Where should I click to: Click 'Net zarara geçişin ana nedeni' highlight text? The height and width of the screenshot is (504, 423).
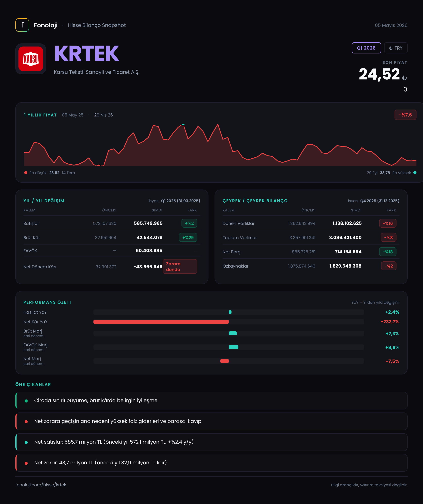[118, 421]
